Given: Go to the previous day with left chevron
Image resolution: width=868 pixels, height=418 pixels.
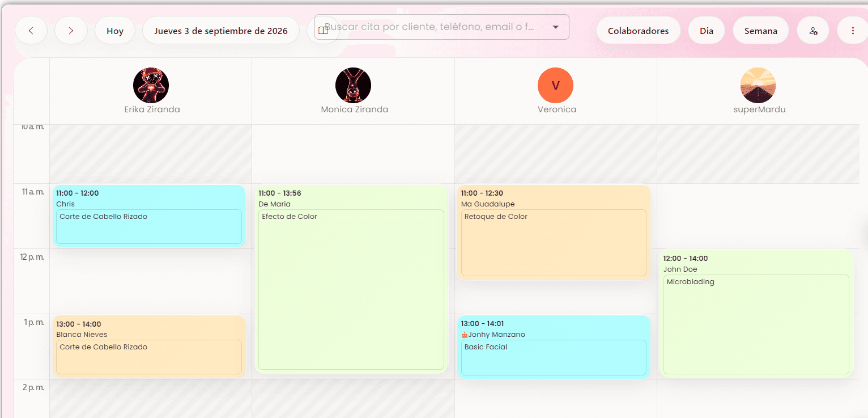Looking at the screenshot, I should point(31,31).
